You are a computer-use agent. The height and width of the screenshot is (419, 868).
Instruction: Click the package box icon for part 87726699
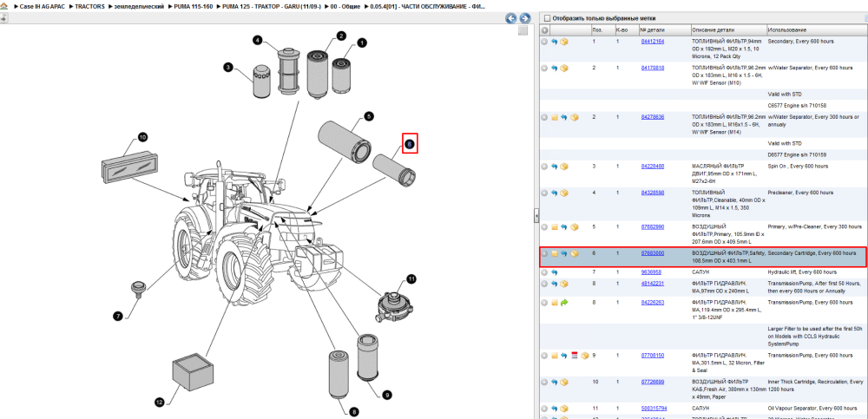point(564,382)
